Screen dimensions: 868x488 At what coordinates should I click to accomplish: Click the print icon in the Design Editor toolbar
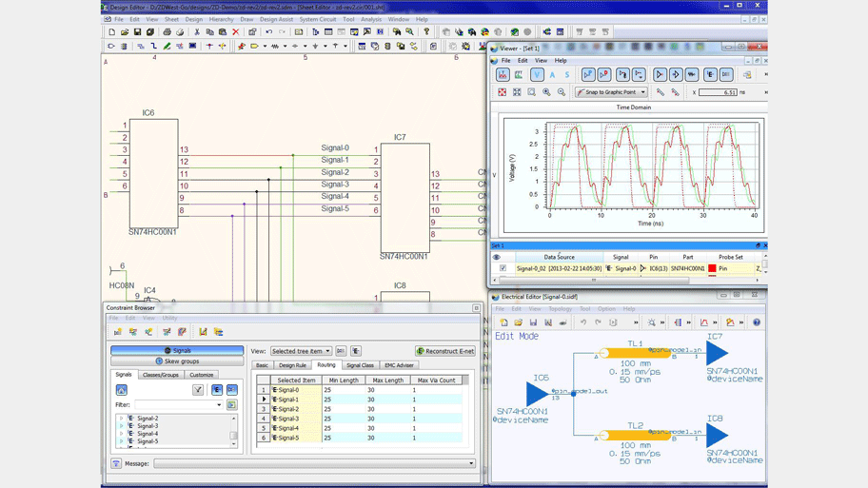point(167,32)
